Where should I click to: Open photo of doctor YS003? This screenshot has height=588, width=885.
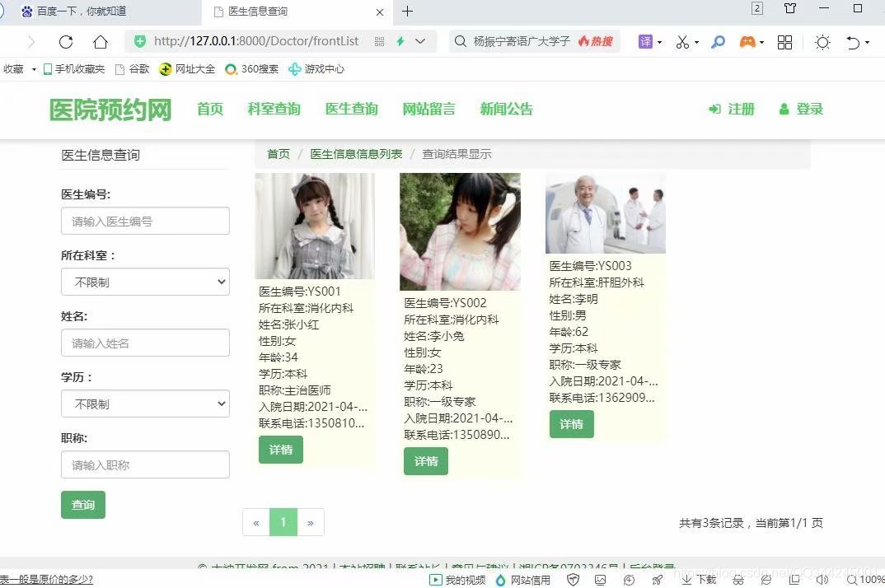click(x=606, y=213)
